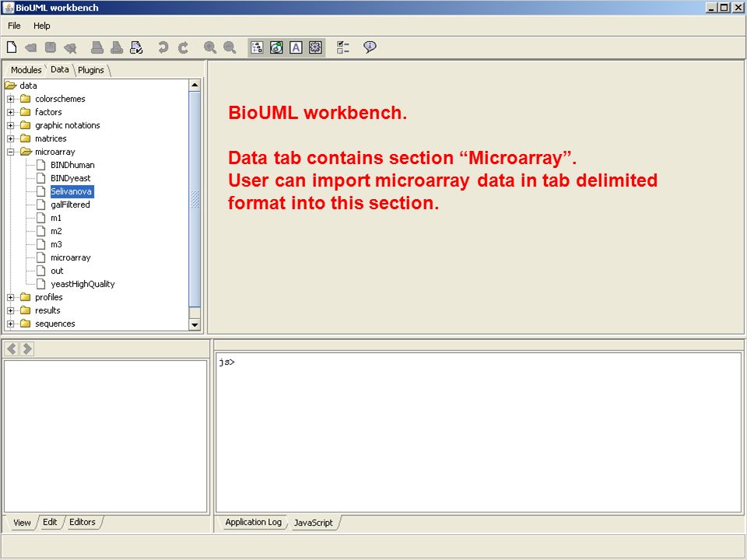The height and width of the screenshot is (560, 747).
Task: Select the JavaScript console tab
Action: (313, 523)
